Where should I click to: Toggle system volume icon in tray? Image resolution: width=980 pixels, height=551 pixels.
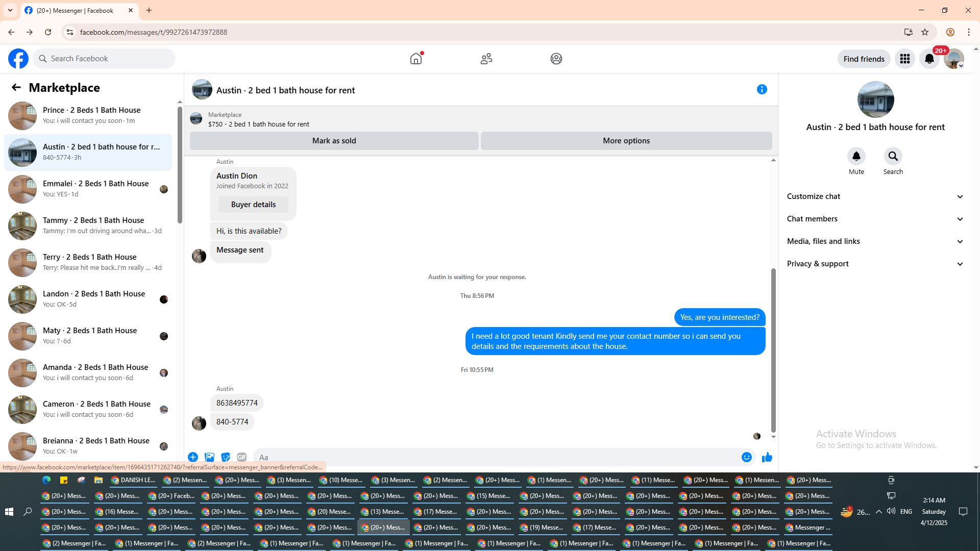click(891, 511)
